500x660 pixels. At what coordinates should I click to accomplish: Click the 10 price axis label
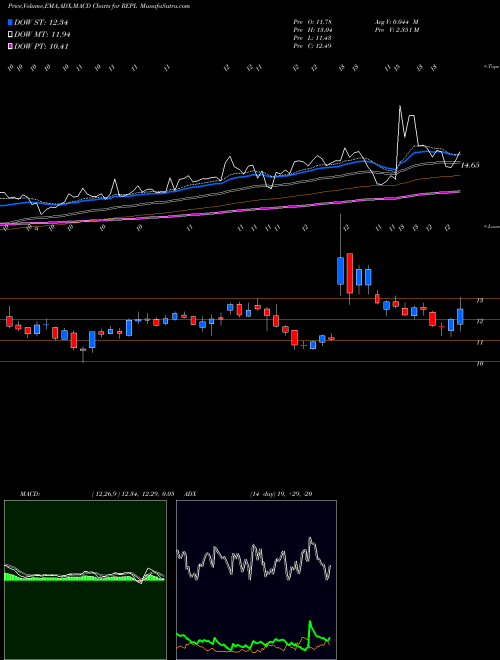point(479,364)
